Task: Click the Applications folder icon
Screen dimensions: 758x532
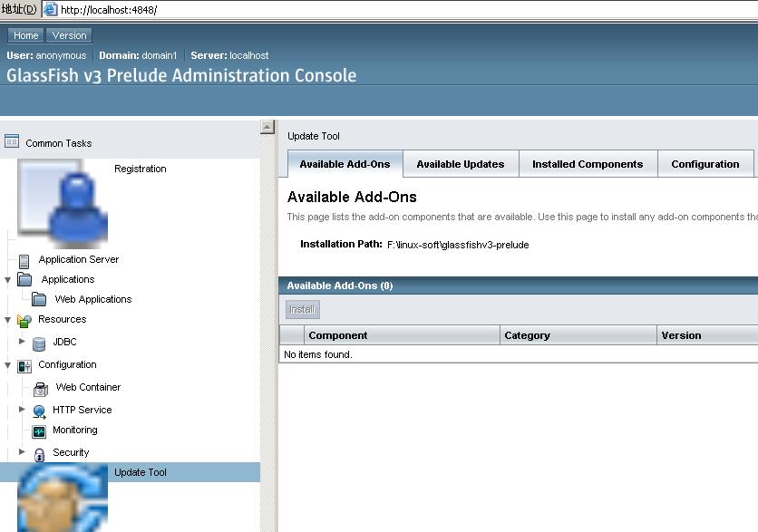Action: click(24, 279)
